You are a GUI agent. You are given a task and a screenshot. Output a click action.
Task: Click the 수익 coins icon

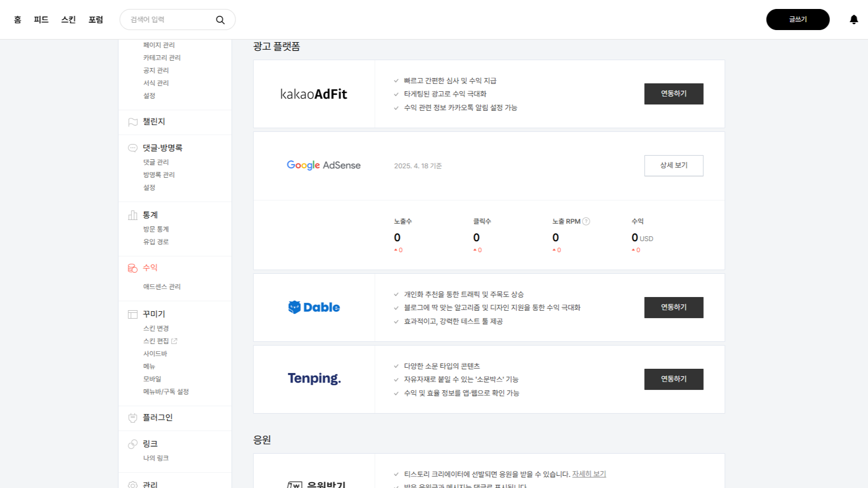point(133,268)
